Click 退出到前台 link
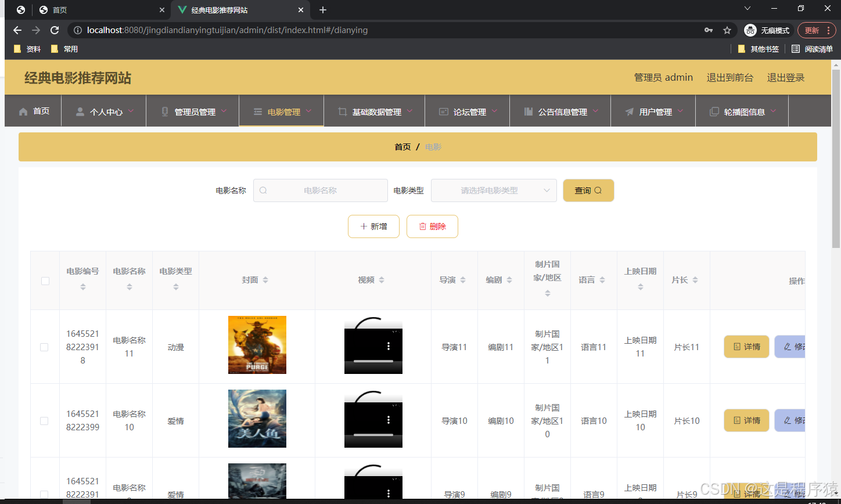Viewport: 841px width, 504px height. click(729, 77)
